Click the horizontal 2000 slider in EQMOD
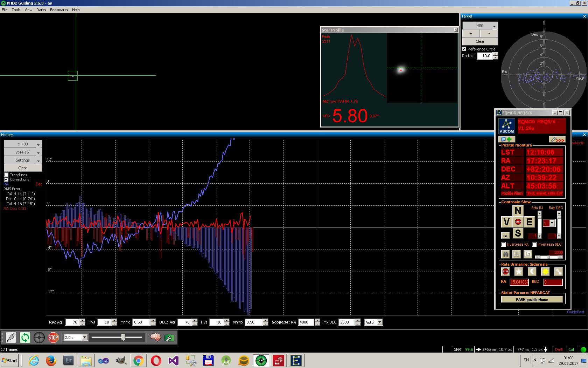588x368 pixels. coord(549,257)
